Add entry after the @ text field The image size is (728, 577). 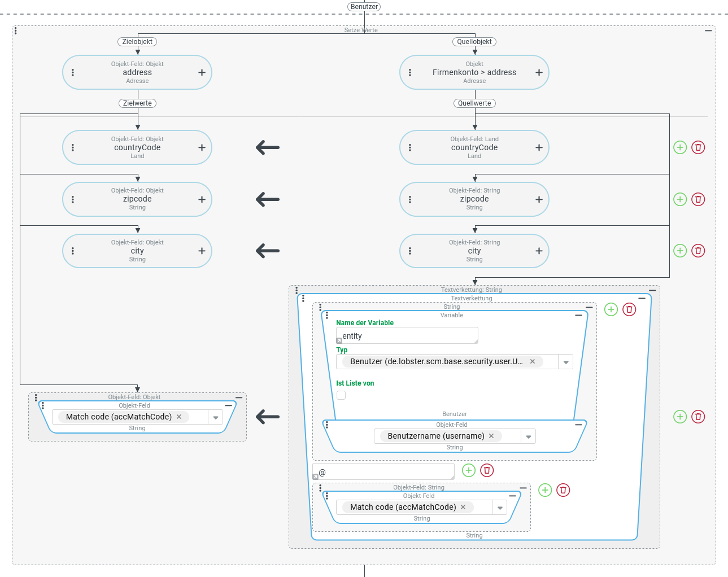coord(469,470)
